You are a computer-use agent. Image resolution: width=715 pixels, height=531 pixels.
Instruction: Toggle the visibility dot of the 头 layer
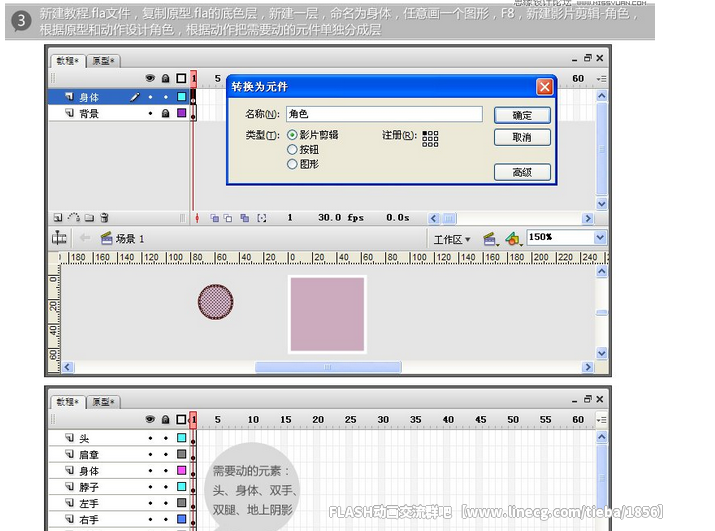click(x=150, y=438)
